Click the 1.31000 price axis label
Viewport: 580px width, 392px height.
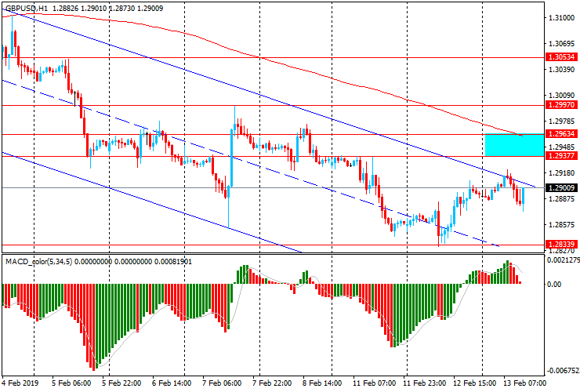pyautogui.click(x=561, y=17)
